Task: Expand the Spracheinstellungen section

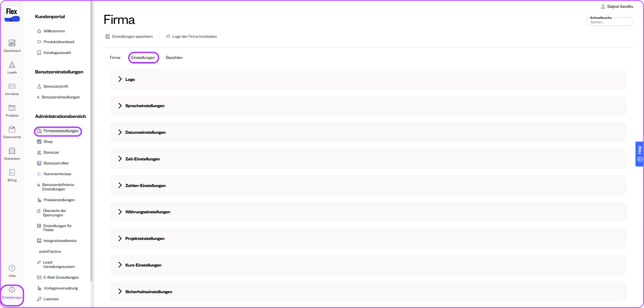Action: (120, 106)
